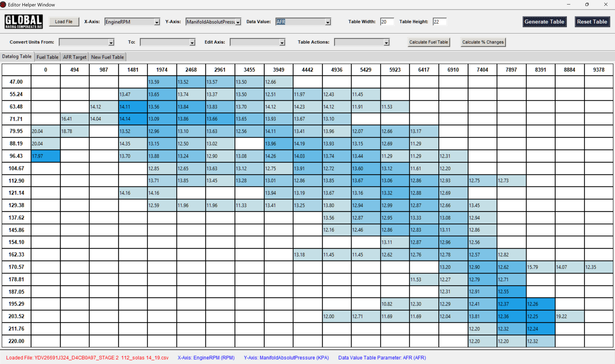Click cell with value 18.78
615x364 pixels.
[x=75, y=131]
